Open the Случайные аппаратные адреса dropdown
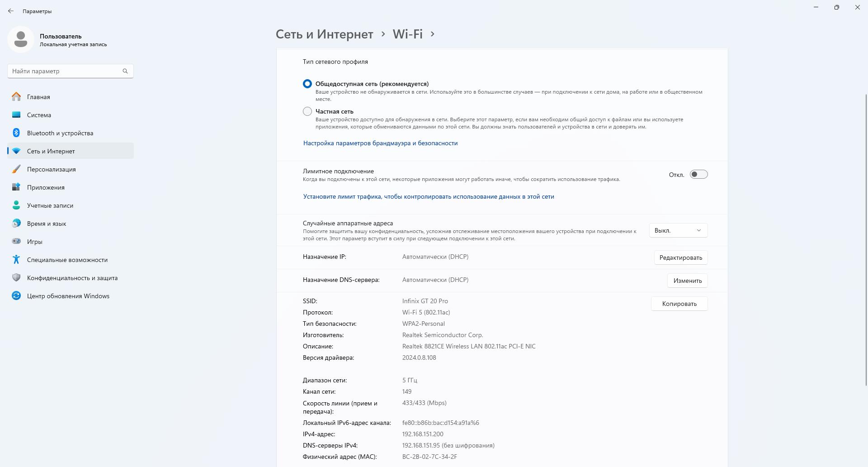 pos(678,230)
